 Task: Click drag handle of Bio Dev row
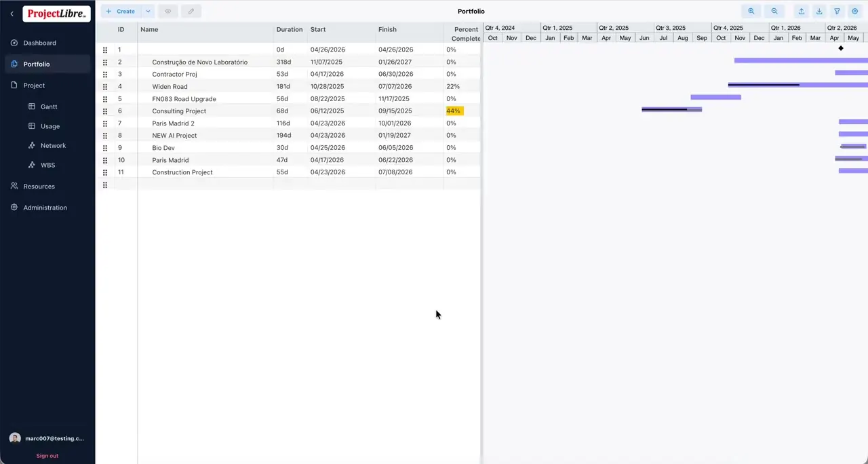pos(105,148)
